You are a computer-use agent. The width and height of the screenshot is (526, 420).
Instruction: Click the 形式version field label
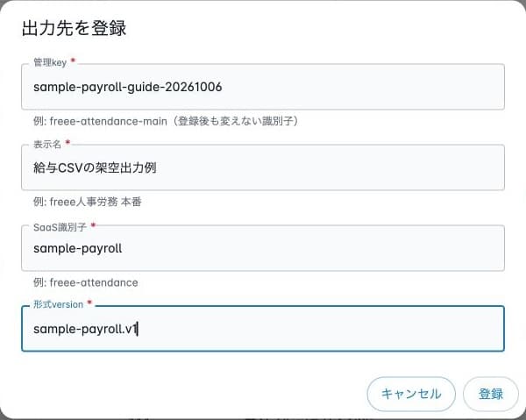tap(58, 304)
